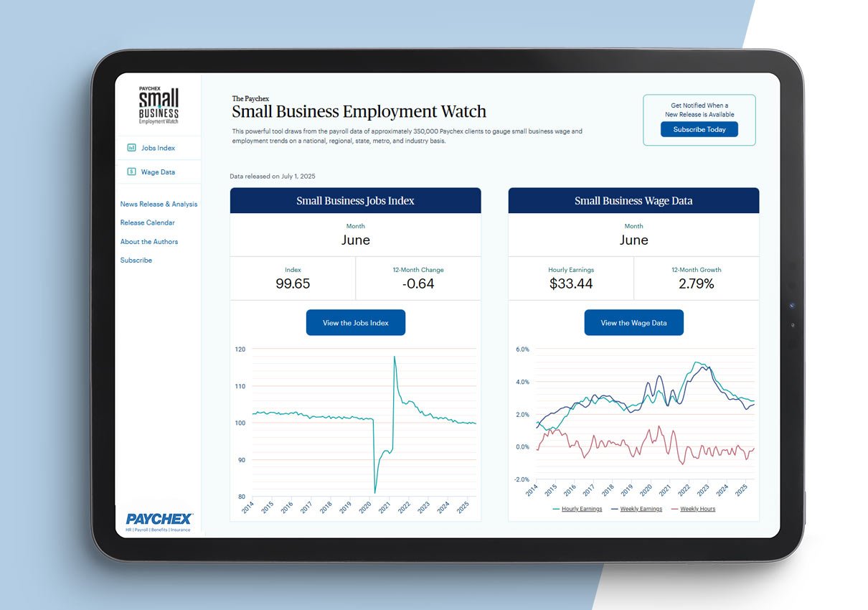Click the 'Data released on July 1, 2025' text
This screenshot has width=868, height=610.
pos(273,176)
